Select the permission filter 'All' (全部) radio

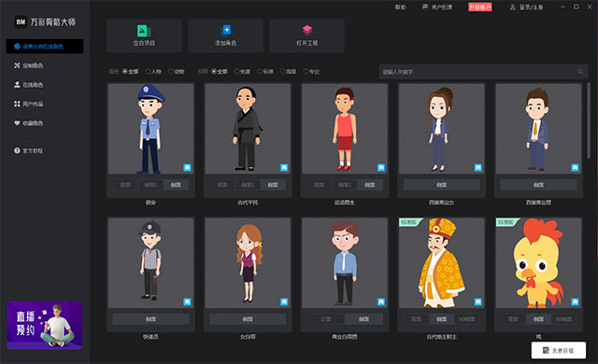pyautogui.click(x=214, y=71)
